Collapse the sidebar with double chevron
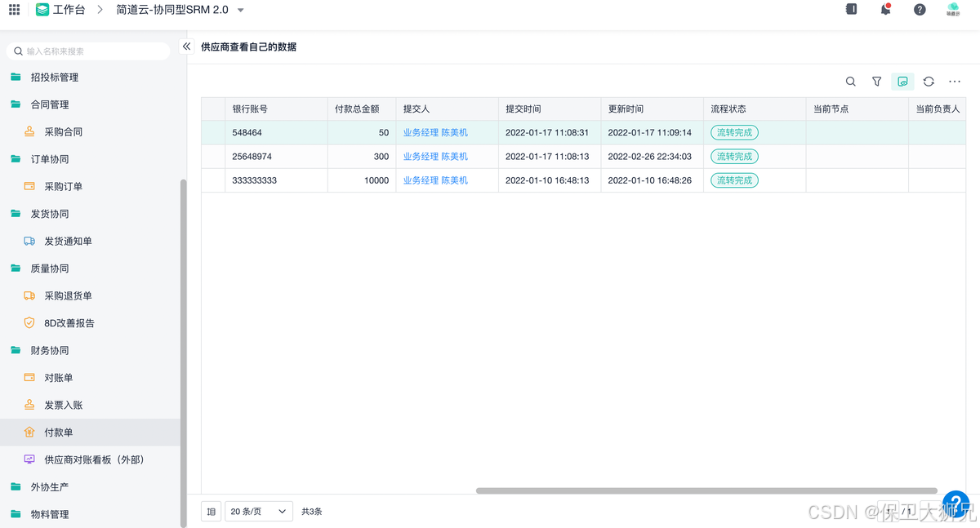980x528 pixels. 186,47
